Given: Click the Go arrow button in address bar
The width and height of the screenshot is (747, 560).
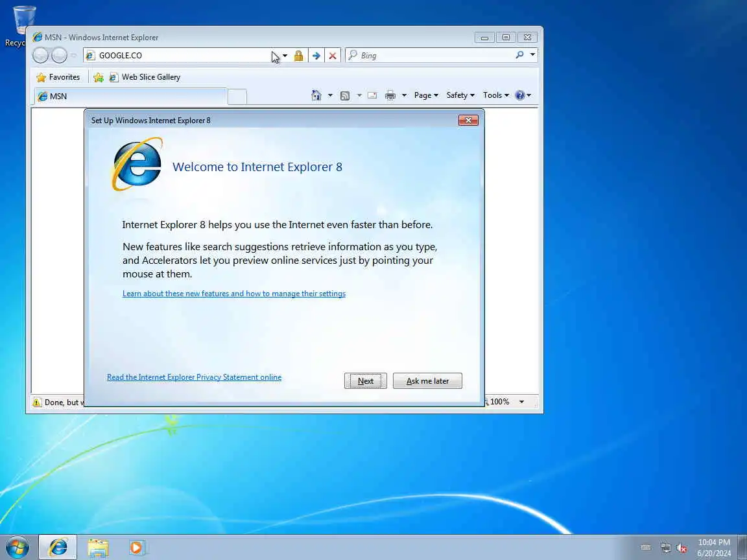Looking at the screenshot, I should pos(316,56).
